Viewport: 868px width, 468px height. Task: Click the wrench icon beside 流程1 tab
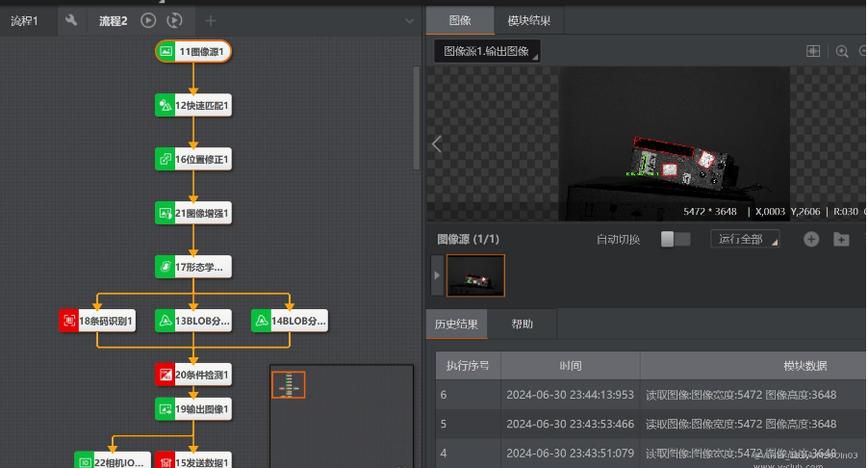(x=70, y=20)
